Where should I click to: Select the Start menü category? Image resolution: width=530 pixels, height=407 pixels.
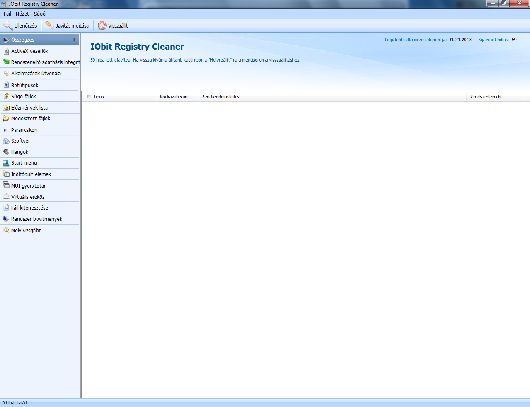(x=40, y=163)
